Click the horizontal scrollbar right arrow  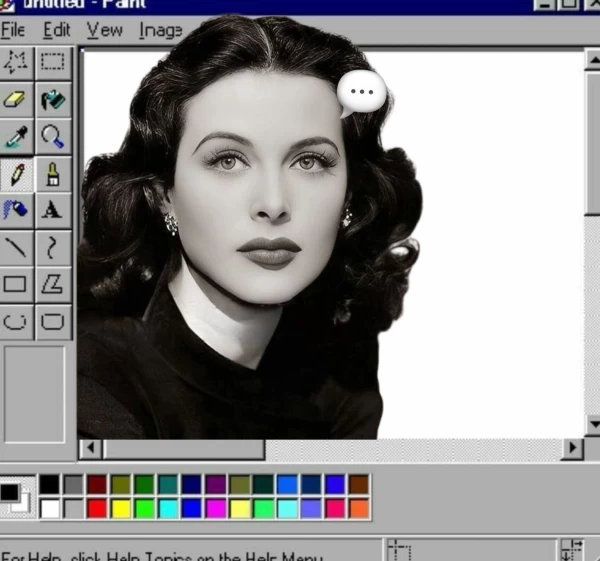[572, 449]
